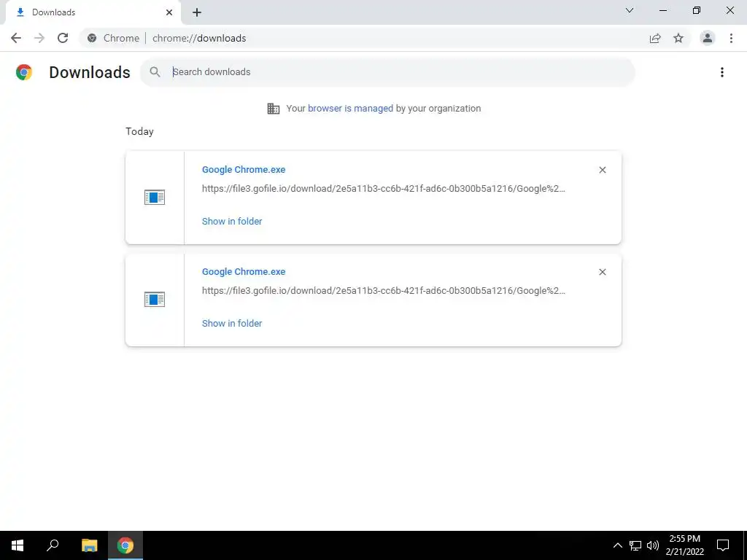
Task: Open the second Google Chrome.exe file link
Action: click(x=244, y=271)
